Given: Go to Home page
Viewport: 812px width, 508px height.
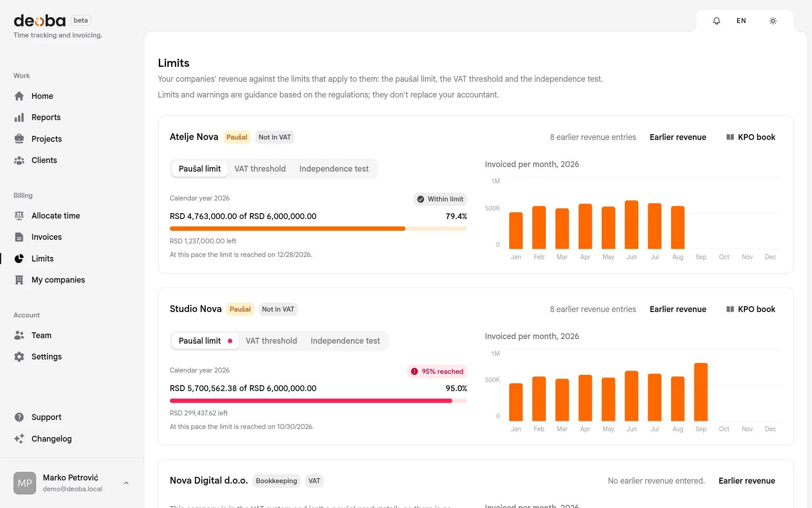Looking at the screenshot, I should (42, 96).
